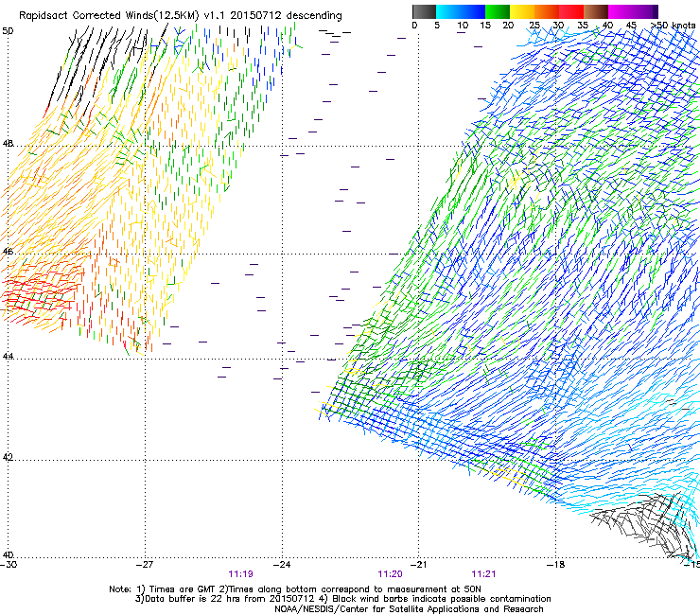Click the latitude label 46
This screenshot has width=700, height=615.
[x=8, y=252]
